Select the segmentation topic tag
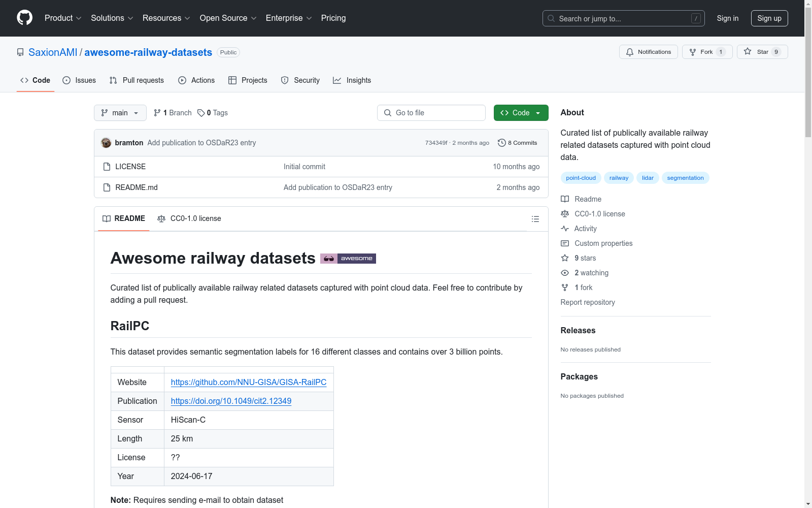 click(x=685, y=178)
